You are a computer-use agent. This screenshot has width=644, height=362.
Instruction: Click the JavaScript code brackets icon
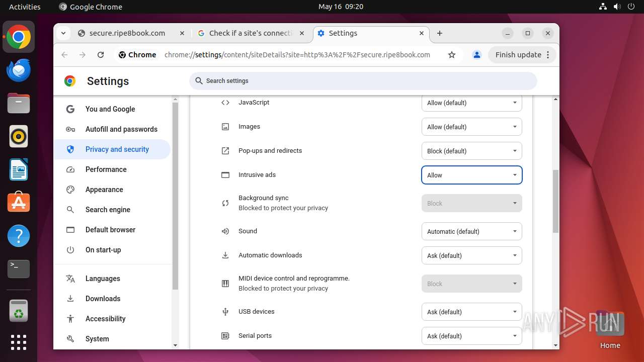(225, 103)
